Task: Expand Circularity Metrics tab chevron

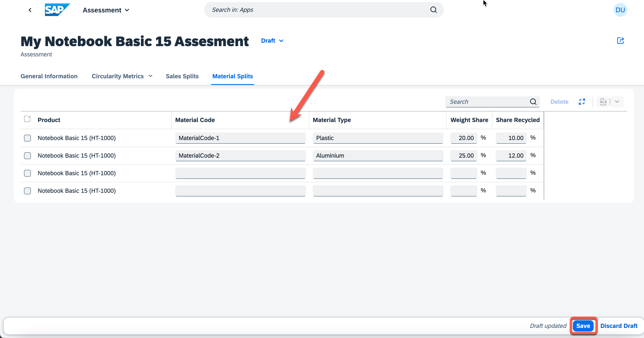Action: [150, 76]
